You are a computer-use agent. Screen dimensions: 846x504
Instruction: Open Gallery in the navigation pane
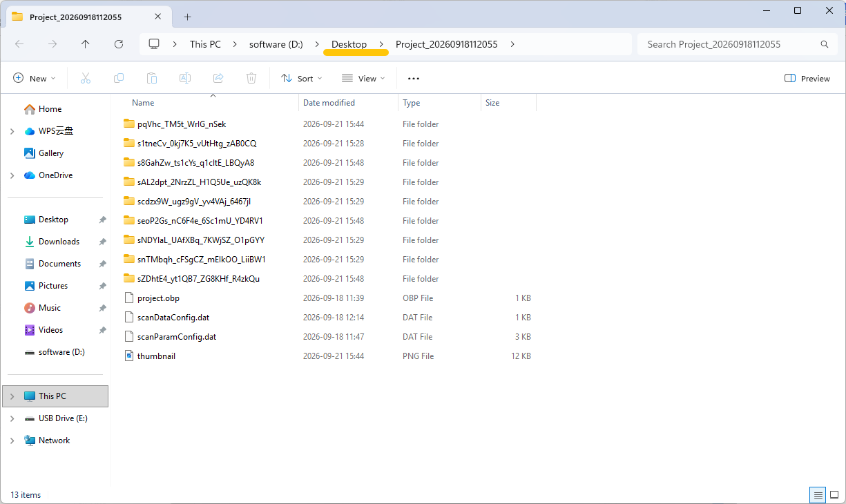[x=51, y=153]
